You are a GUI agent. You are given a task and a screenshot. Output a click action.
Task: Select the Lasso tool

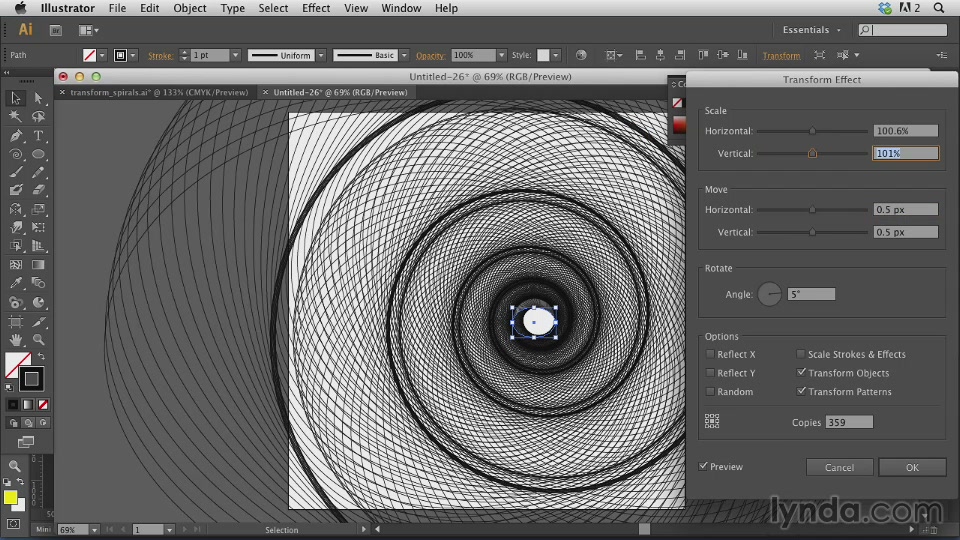[38, 116]
